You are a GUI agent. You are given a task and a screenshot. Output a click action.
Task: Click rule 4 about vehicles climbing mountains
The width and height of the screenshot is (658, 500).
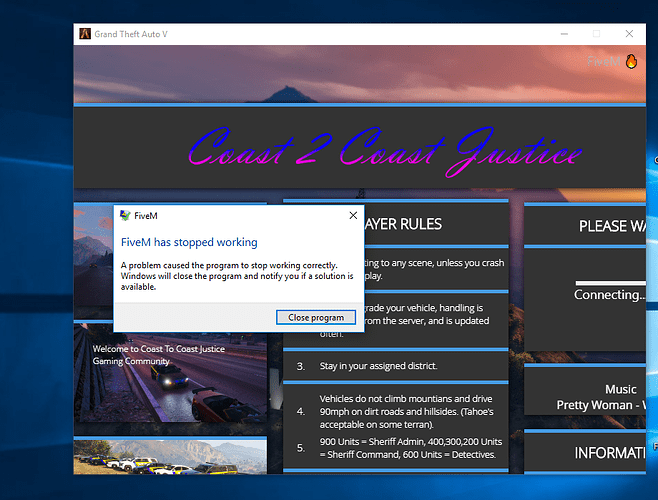pos(407,411)
